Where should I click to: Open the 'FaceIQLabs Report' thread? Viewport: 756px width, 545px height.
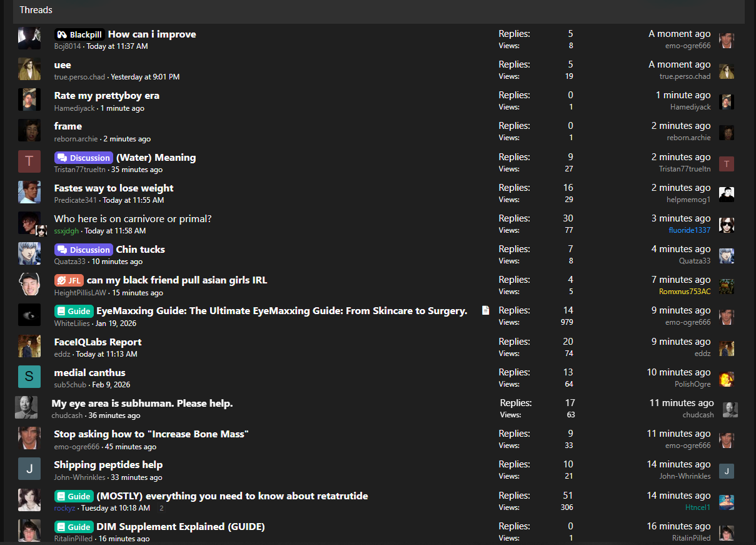[x=98, y=342]
